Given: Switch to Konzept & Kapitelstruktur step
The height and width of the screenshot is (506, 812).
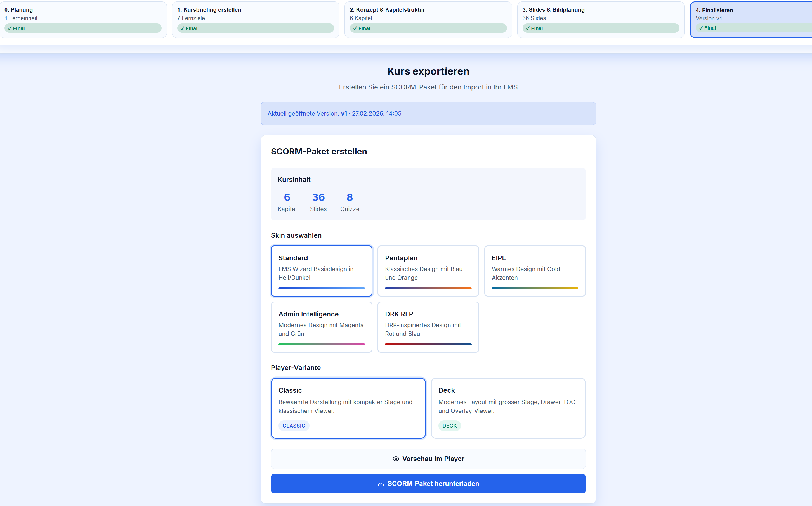Looking at the screenshot, I should tap(428, 19).
